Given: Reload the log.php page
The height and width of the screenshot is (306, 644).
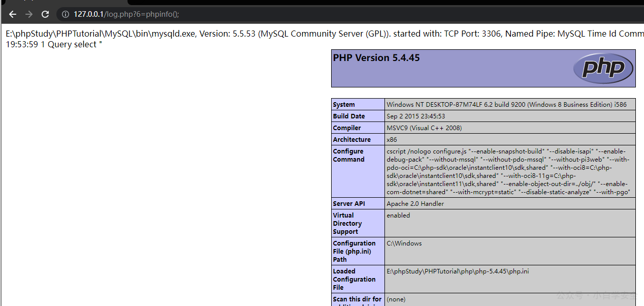Looking at the screenshot, I should click(45, 14).
